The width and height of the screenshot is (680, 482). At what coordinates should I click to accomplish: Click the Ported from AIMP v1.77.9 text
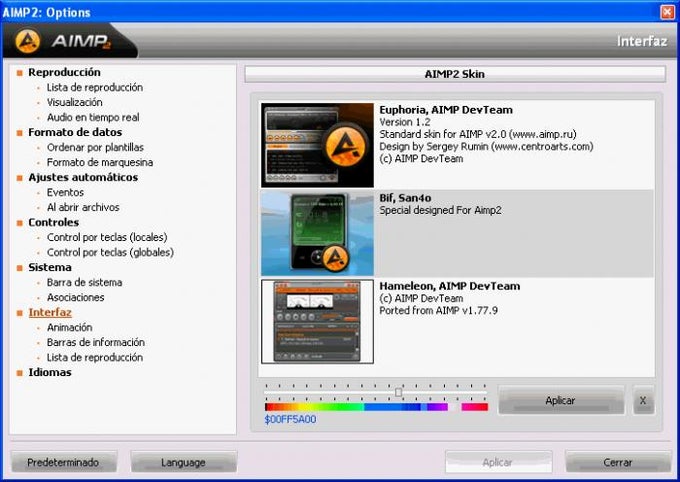point(438,311)
